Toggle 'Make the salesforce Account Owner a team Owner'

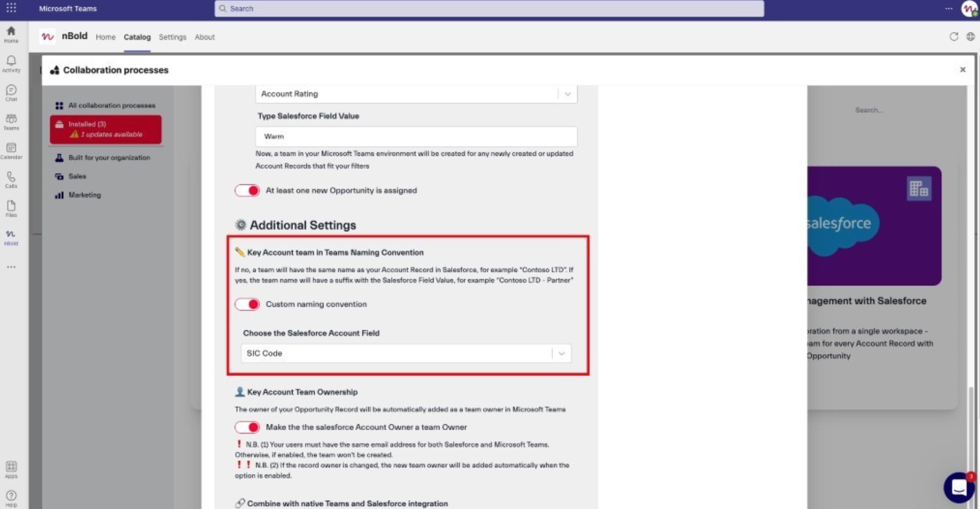coord(247,427)
